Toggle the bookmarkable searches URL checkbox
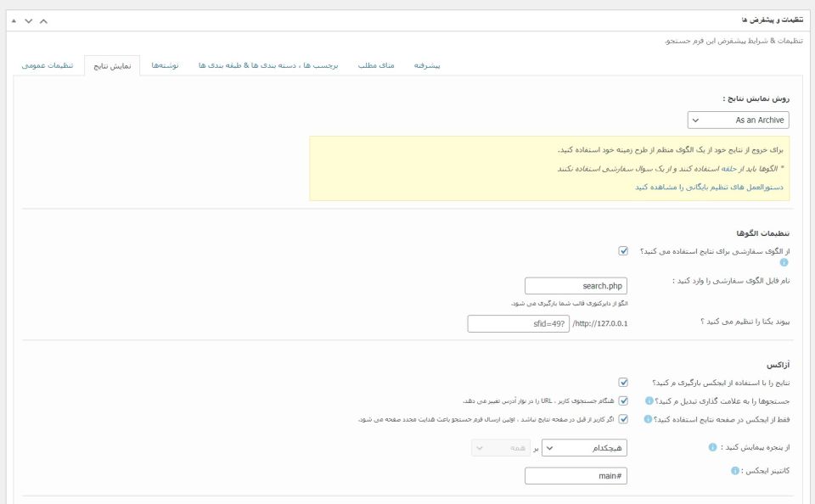The image size is (815, 504). 623,400
